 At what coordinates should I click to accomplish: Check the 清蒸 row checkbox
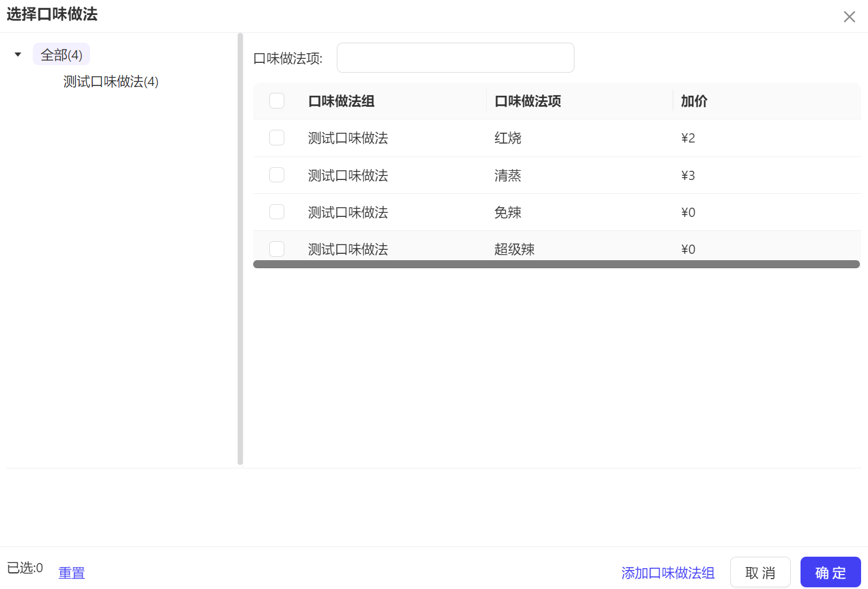tap(277, 175)
